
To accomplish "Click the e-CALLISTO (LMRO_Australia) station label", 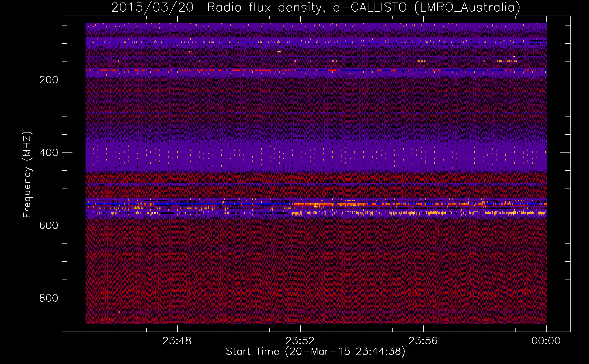I will click(x=427, y=7).
